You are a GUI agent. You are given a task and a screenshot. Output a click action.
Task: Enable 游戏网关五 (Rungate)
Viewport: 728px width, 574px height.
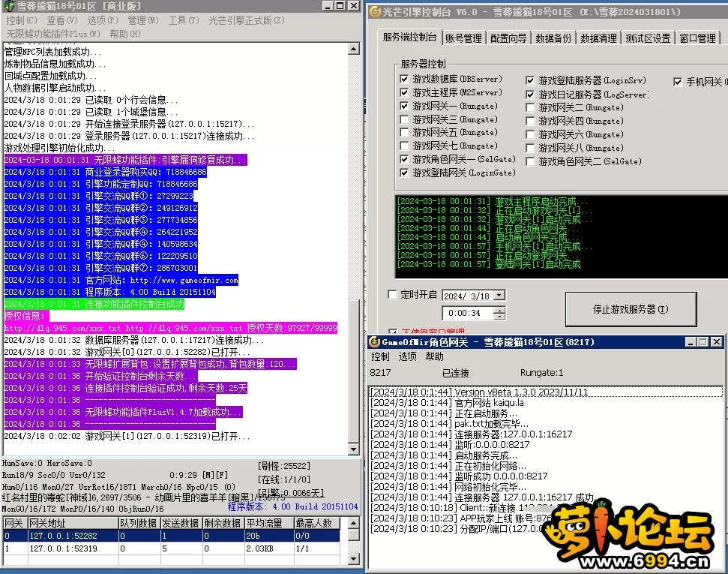pos(404,133)
